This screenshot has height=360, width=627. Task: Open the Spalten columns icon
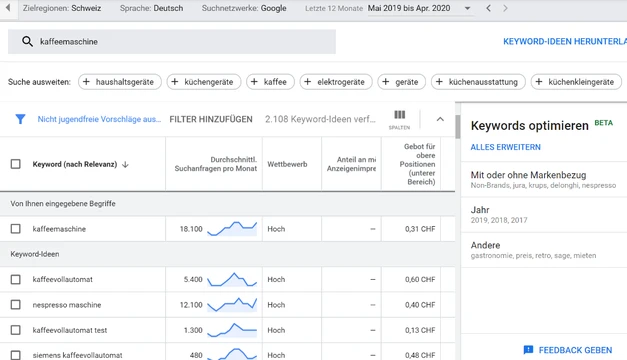click(399, 119)
